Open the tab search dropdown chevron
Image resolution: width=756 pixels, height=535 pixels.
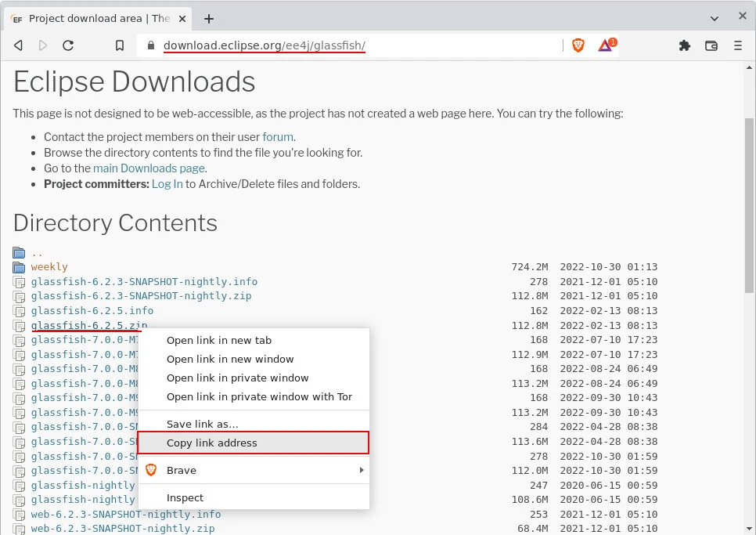pos(715,18)
